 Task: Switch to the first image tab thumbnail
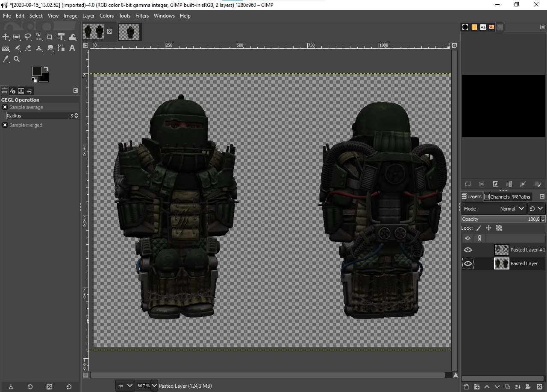(94, 32)
